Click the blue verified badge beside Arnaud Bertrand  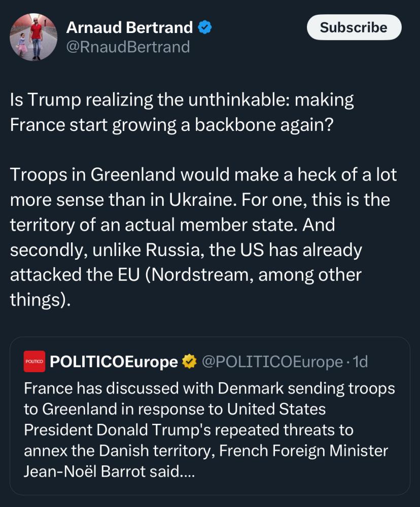204,27
